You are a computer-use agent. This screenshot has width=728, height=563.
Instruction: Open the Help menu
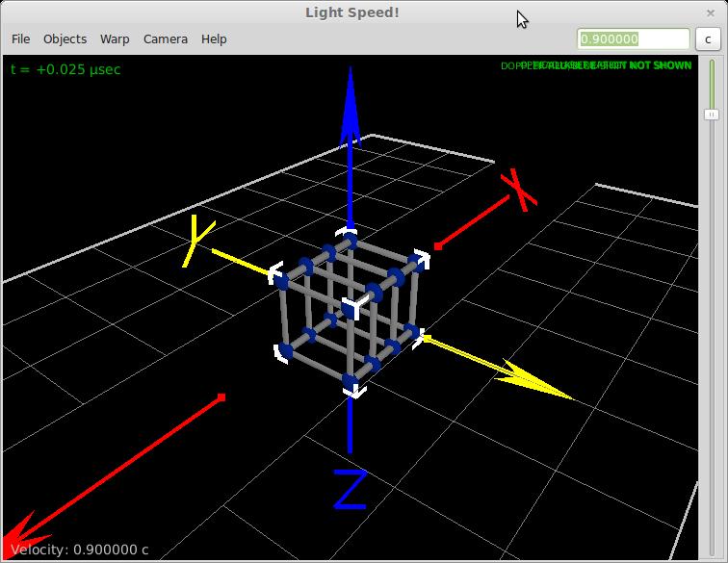click(x=214, y=38)
